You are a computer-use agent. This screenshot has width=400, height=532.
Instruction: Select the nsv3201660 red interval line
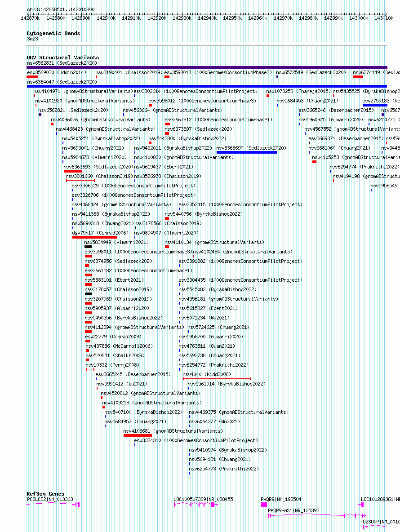click(80, 181)
